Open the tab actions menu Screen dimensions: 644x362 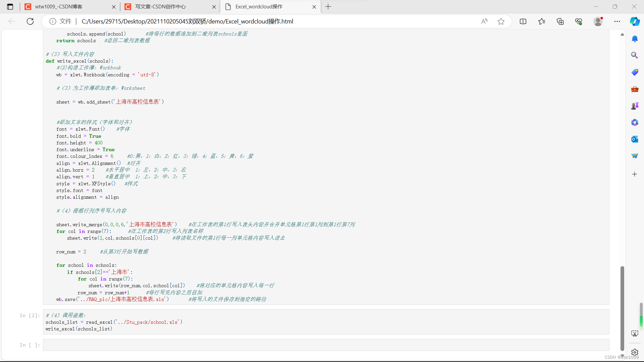pyautogui.click(x=10, y=6)
